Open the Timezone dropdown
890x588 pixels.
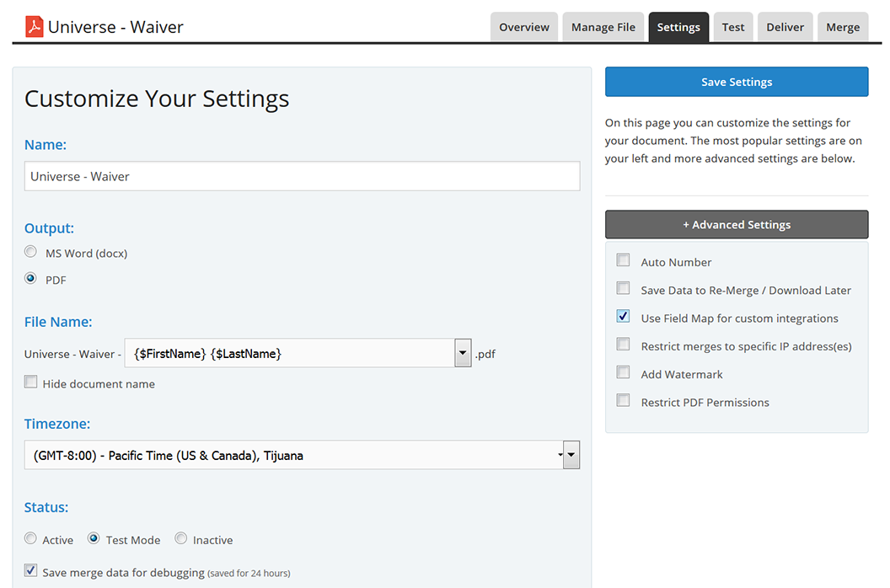(x=571, y=456)
